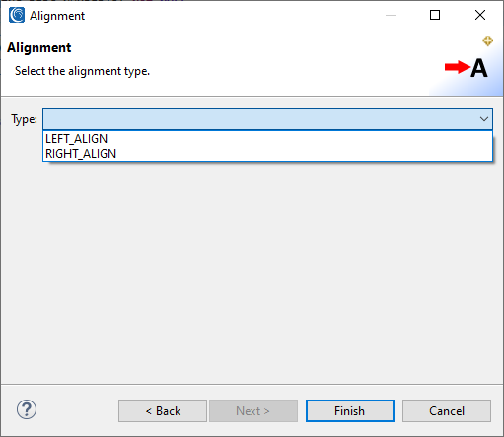Screen dimensions: 504x437
Task: Dismiss the wizard with Cancel
Action: coord(447,411)
